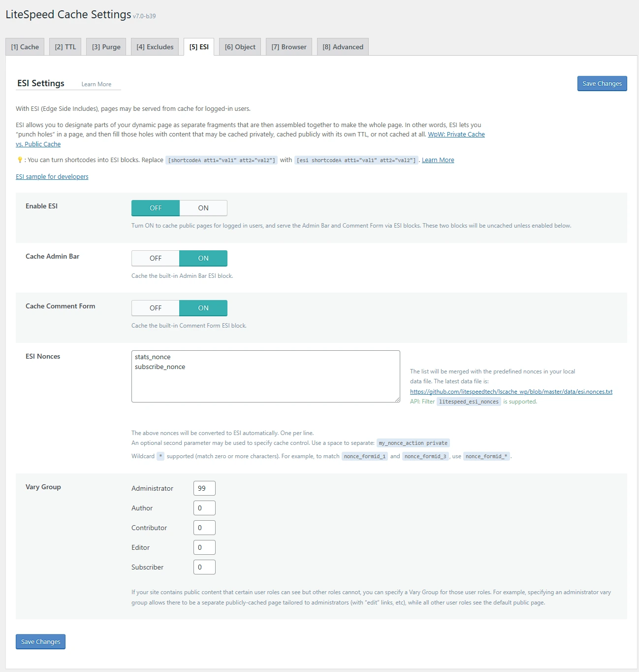Click the ESI Nonces textarea resize handle
The image size is (639, 672).
pos(397,400)
